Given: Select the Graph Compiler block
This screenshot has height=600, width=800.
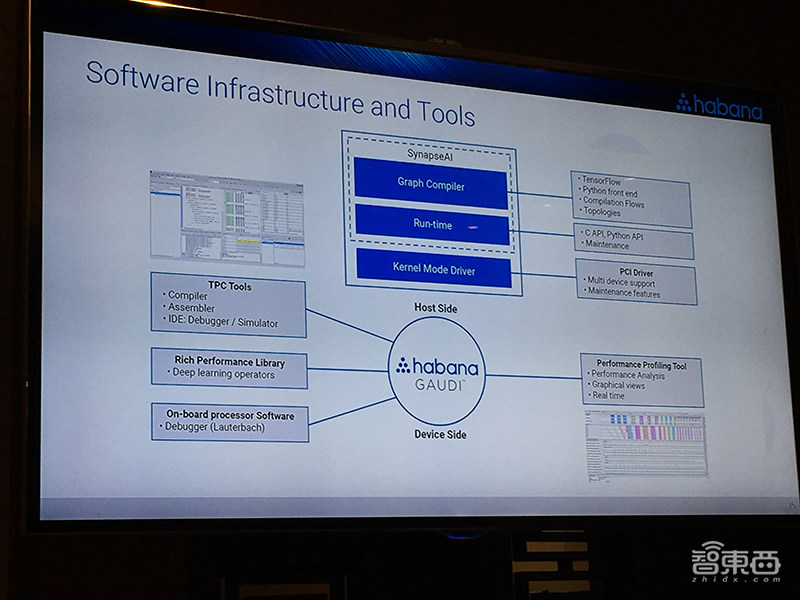Looking at the screenshot, I should coord(429,184).
